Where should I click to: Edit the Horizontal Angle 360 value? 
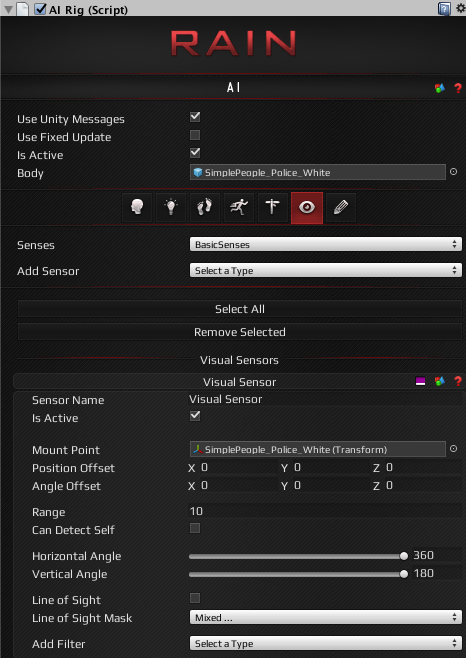437,556
